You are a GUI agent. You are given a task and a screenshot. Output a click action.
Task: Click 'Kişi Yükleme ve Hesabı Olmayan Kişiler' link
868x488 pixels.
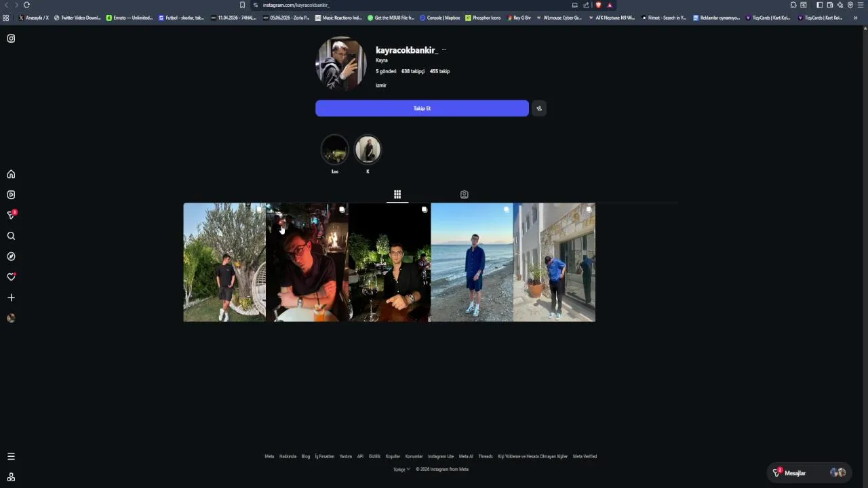[533, 456]
